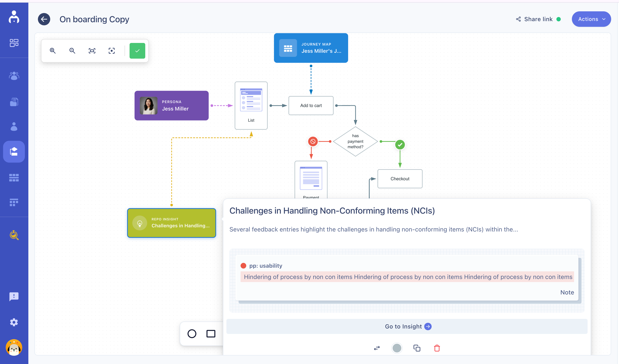Select the rectangle shape tool

211,333
